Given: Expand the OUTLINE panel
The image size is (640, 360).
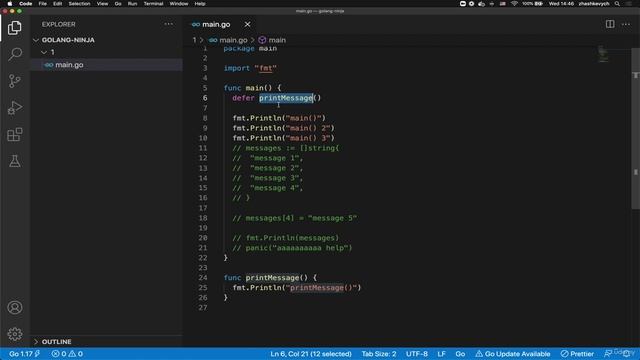Looking at the screenshot, I should point(52,342).
